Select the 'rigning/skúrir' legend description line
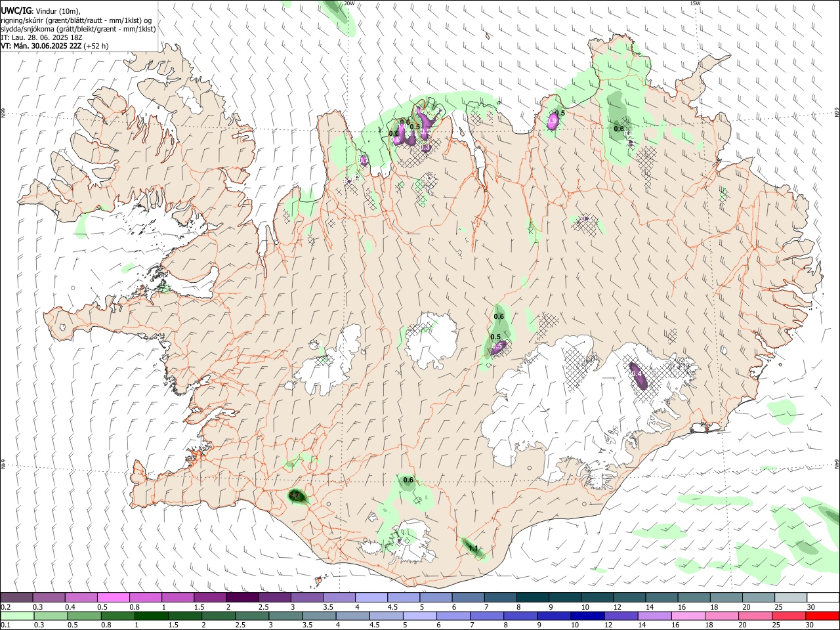 75,20
